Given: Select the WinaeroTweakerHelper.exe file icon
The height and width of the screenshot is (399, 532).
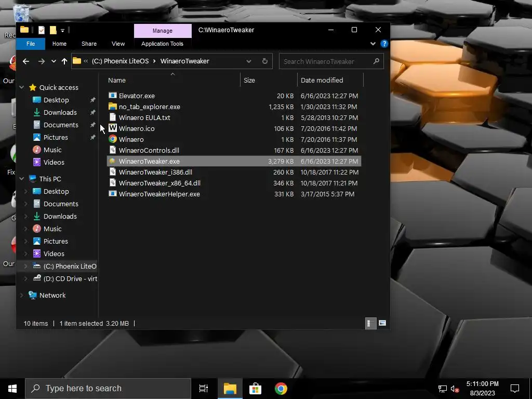Looking at the screenshot, I should pyautogui.click(x=113, y=194).
